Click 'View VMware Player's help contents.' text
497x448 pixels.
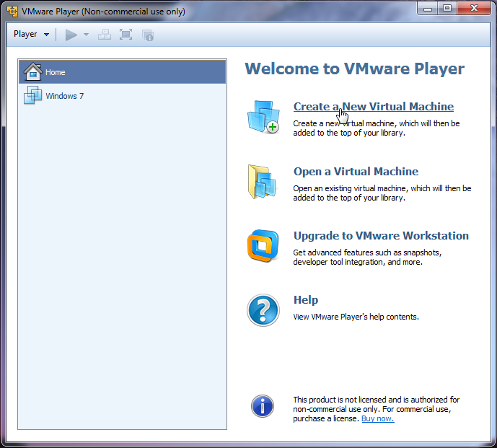pyautogui.click(x=356, y=317)
